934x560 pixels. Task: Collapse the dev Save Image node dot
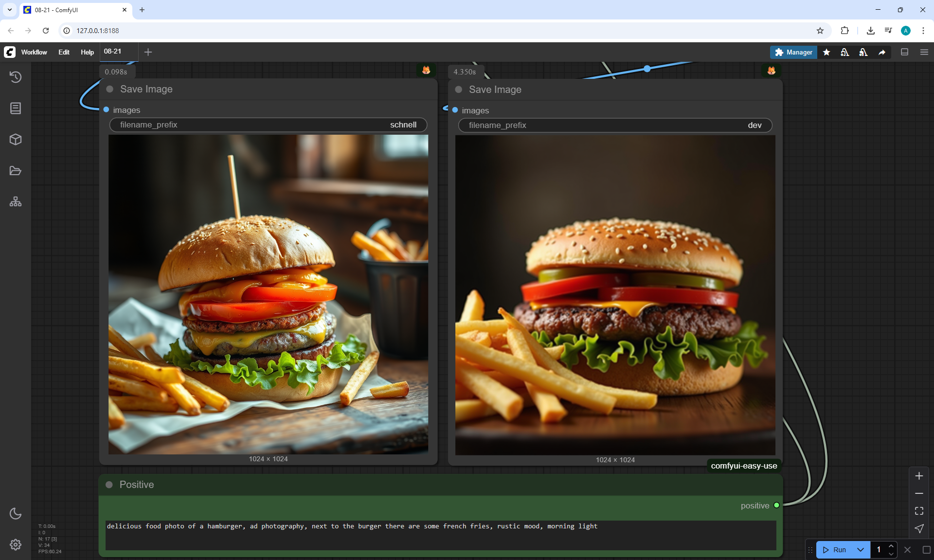click(458, 90)
